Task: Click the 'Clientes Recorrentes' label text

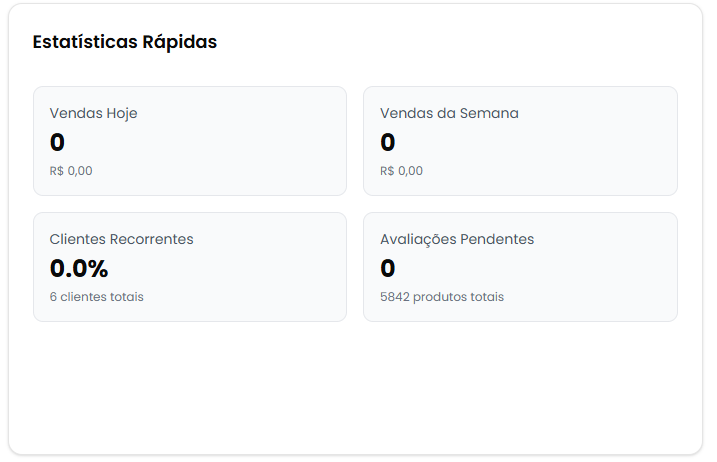Action: click(x=122, y=239)
